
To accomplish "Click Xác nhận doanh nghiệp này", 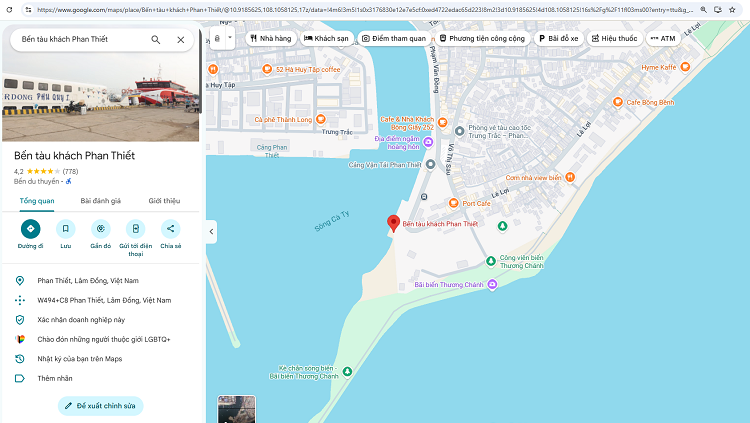I will pyautogui.click(x=81, y=320).
